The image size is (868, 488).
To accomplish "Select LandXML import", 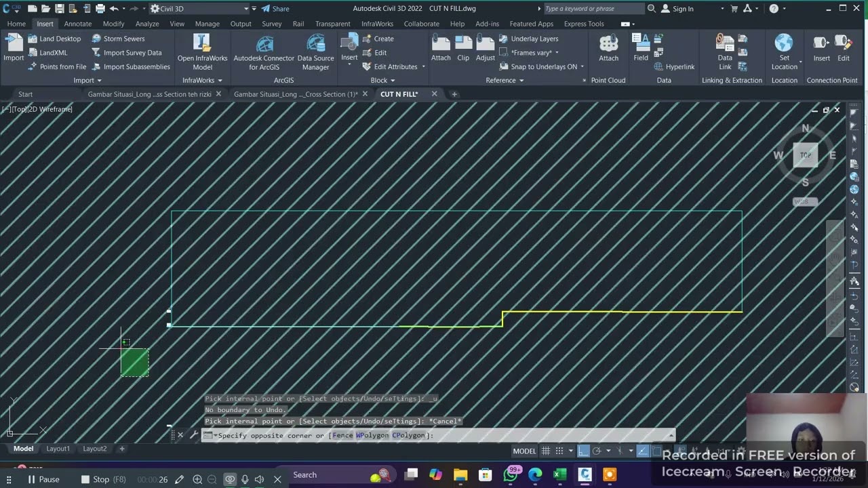I will 47,53.
